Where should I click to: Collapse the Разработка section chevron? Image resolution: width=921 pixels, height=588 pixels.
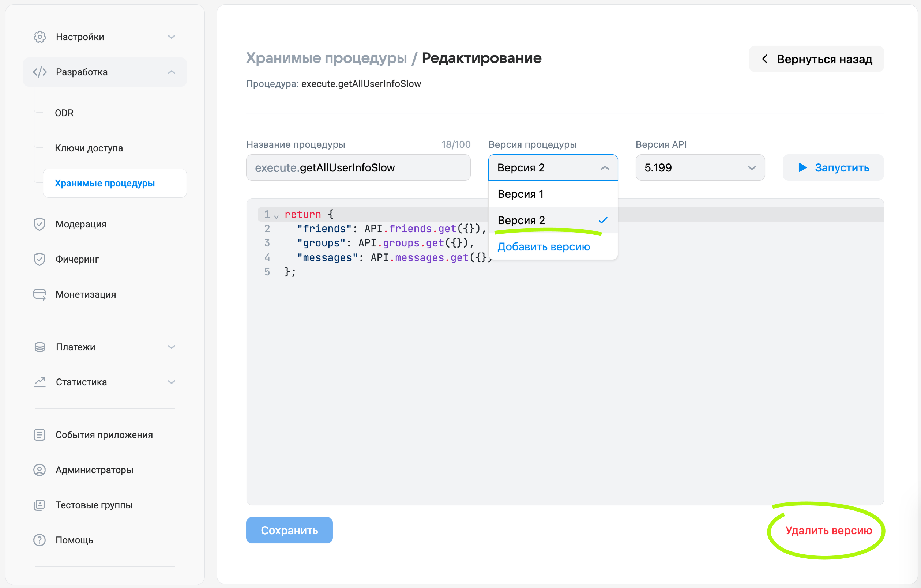pos(171,72)
